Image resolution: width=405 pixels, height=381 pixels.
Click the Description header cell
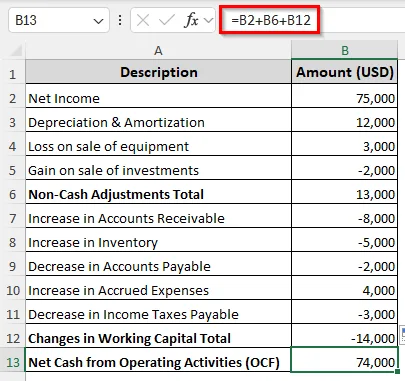158,72
